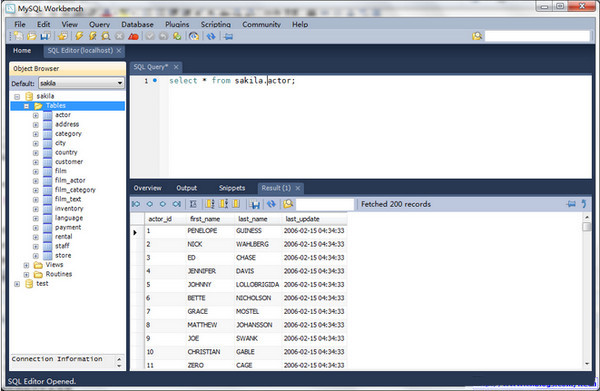Click the open SQL script folder icon
Screen dimensions: 600x391
(32, 36)
